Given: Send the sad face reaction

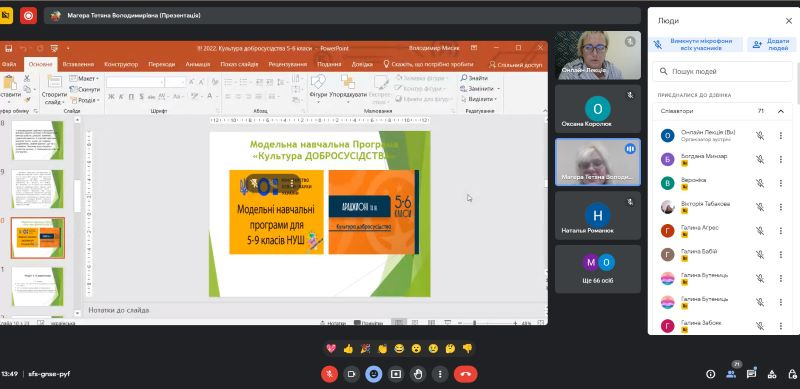Looking at the screenshot, I should pos(433,349).
